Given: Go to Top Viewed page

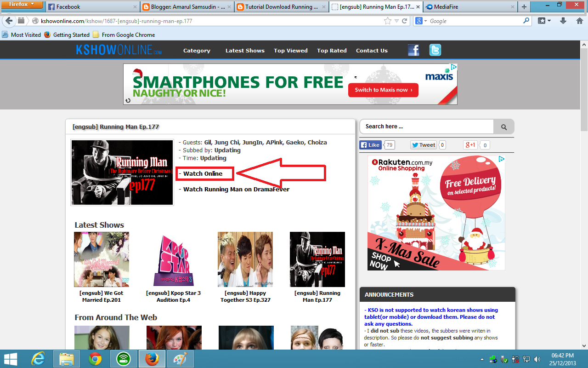Looking at the screenshot, I should tap(291, 51).
